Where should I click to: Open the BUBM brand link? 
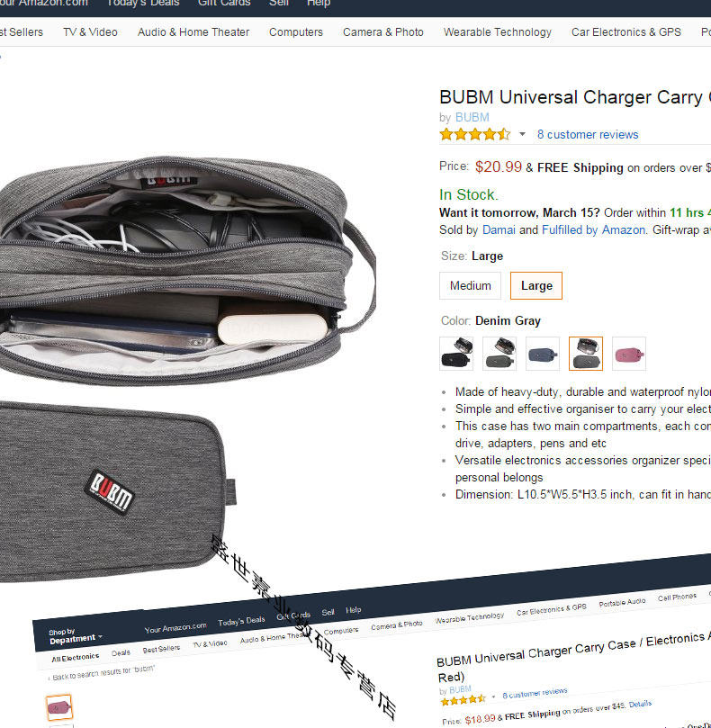click(x=472, y=118)
